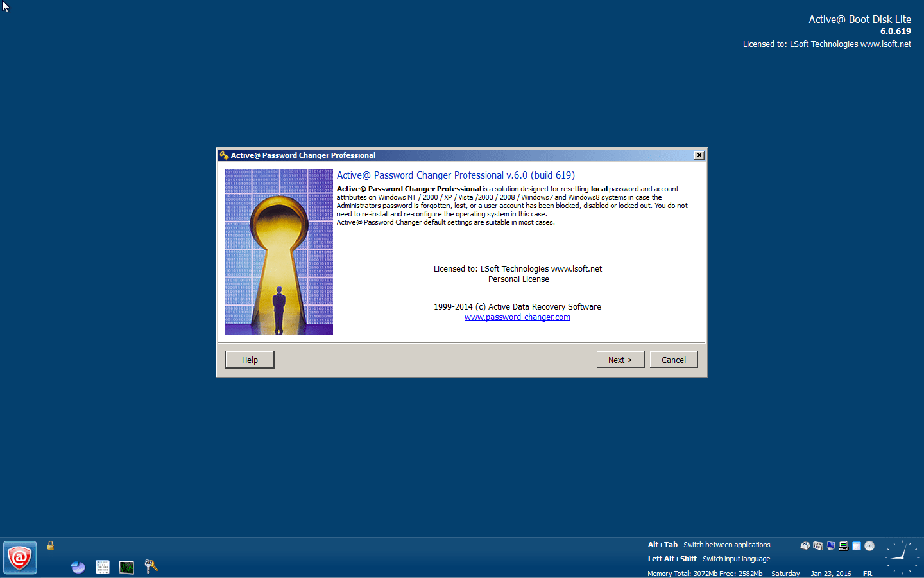Viewport: 924px width, 578px height.
Task: Click the padlock icon in the taskbar
Action: pos(50,545)
